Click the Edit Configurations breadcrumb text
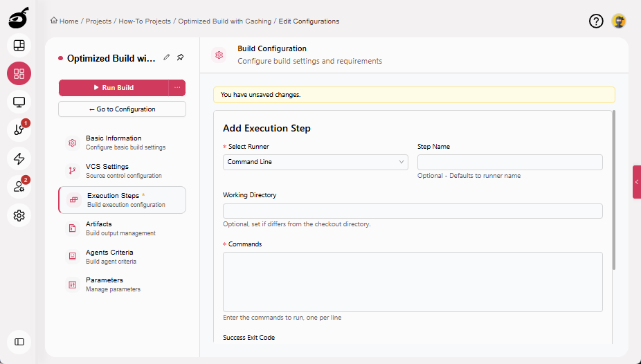The width and height of the screenshot is (641, 364). [309, 21]
